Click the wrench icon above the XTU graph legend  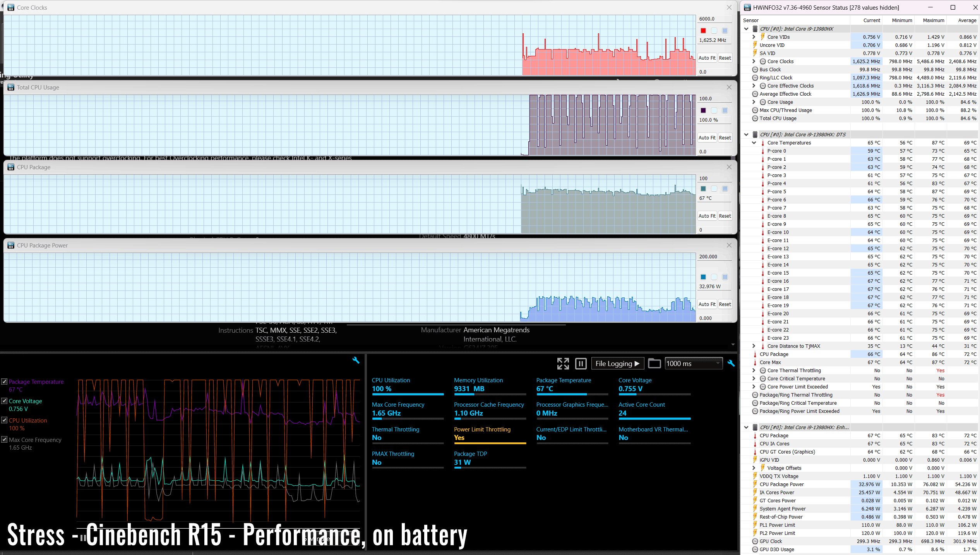(x=356, y=360)
